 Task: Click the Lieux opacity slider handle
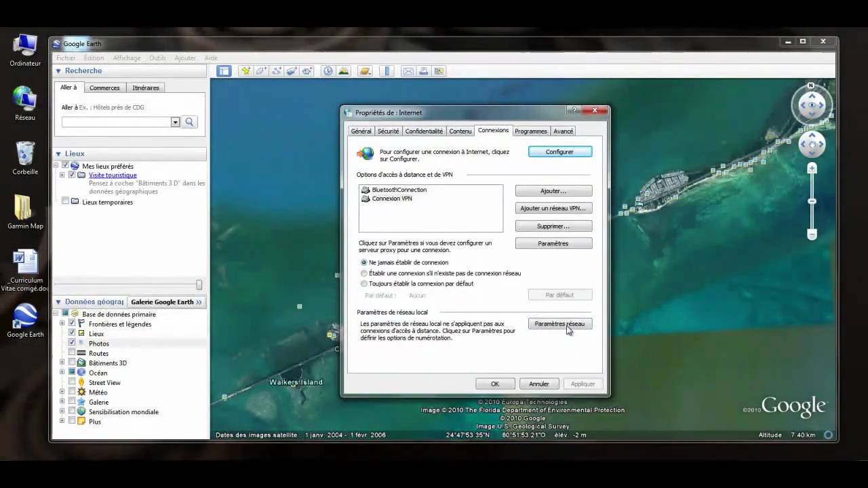click(199, 285)
